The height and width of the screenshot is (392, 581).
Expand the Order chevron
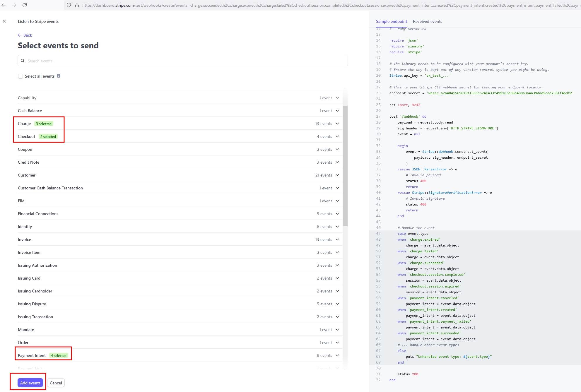click(x=337, y=343)
